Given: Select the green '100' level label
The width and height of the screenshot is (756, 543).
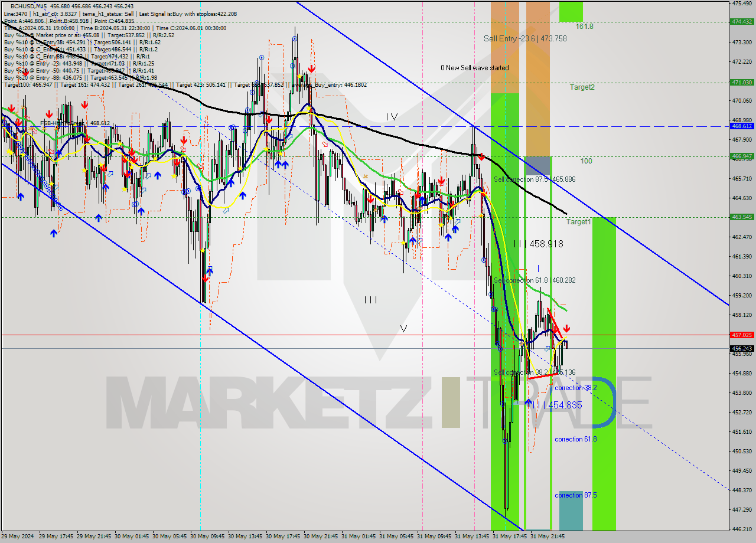Looking at the screenshot, I should [x=586, y=161].
